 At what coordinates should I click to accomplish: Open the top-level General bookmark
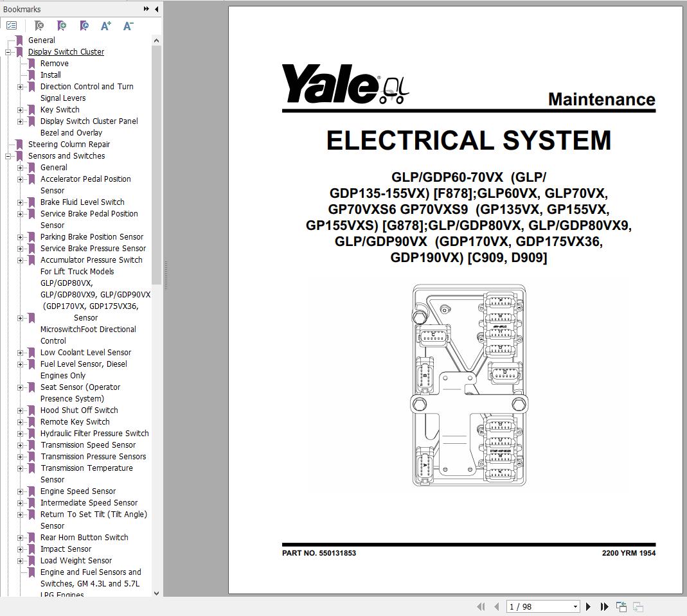[42, 40]
